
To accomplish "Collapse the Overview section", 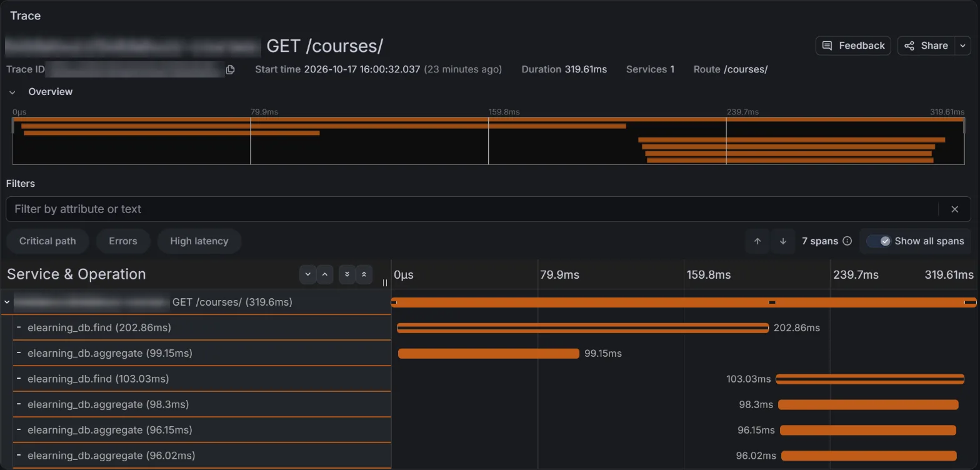I will coord(12,92).
